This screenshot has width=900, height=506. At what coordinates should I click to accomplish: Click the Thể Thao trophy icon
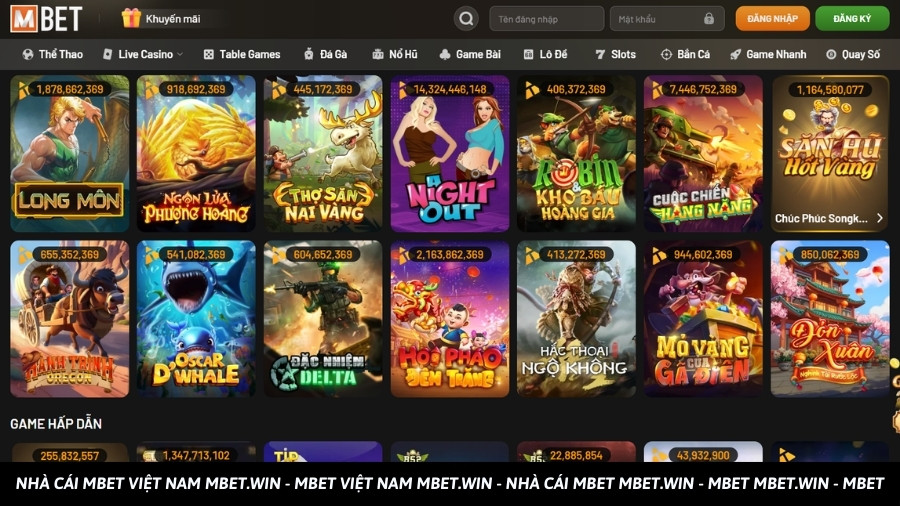26,54
